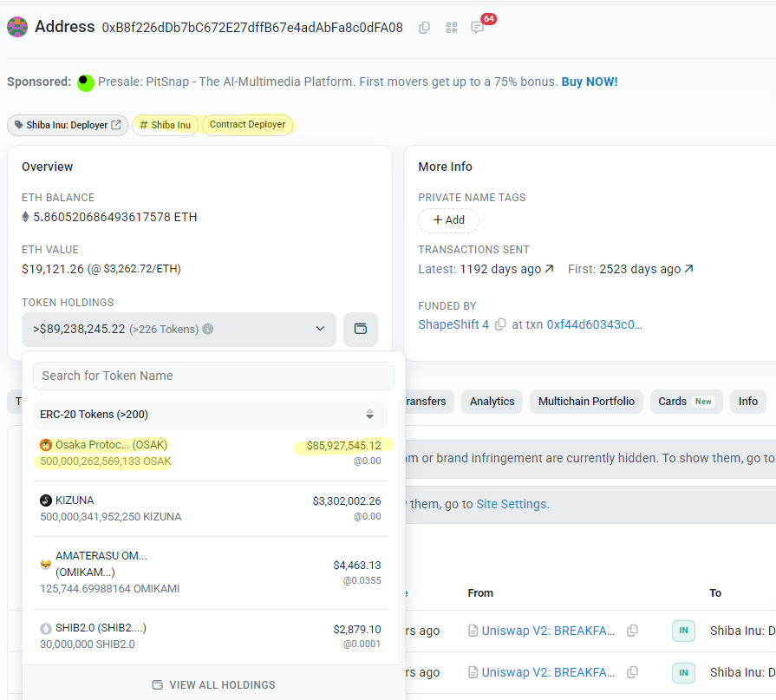Click the AMATERASU OMIKAMI token logo
Viewport: 776px width, 700px height.
point(46,565)
